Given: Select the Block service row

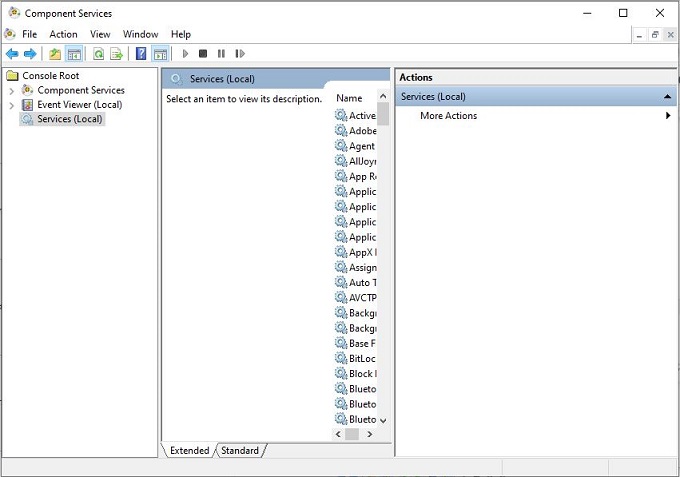Looking at the screenshot, I should pos(356,373).
